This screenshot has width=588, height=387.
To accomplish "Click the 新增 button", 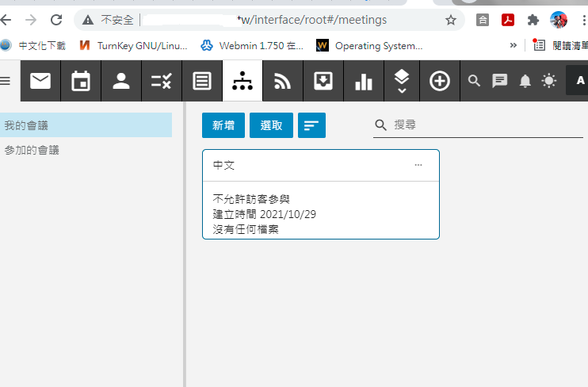I will (x=223, y=125).
